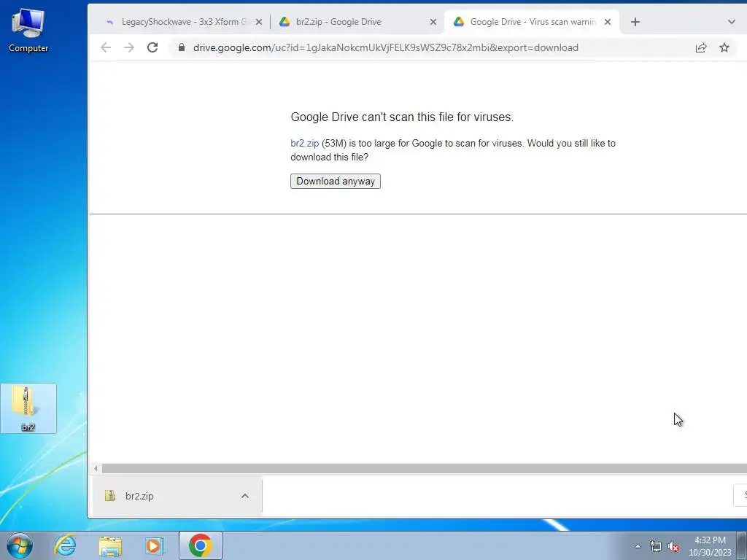747x560 pixels.
Task: Close the br2.zip - Google Drive tab
Action: (433, 22)
